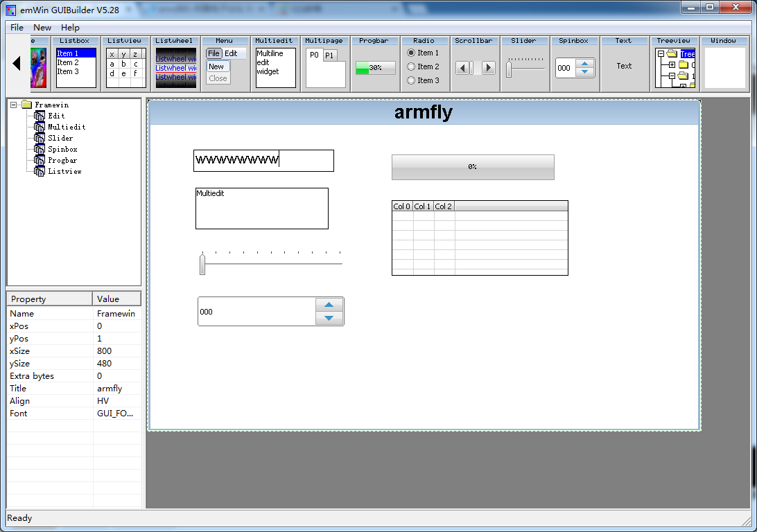This screenshot has width=757, height=532.
Task: Collapse the Framewin tree node
Action: [x=14, y=105]
